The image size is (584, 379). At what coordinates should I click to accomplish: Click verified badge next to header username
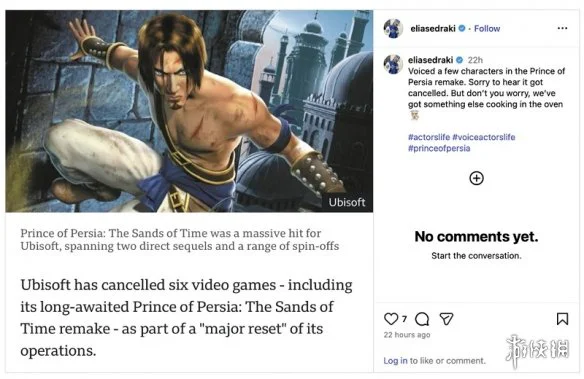[462, 28]
